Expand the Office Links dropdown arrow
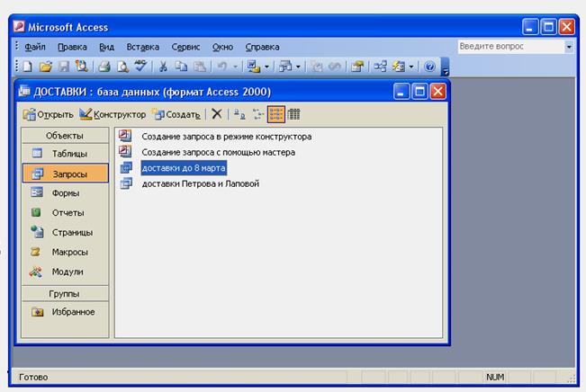 click(266, 67)
